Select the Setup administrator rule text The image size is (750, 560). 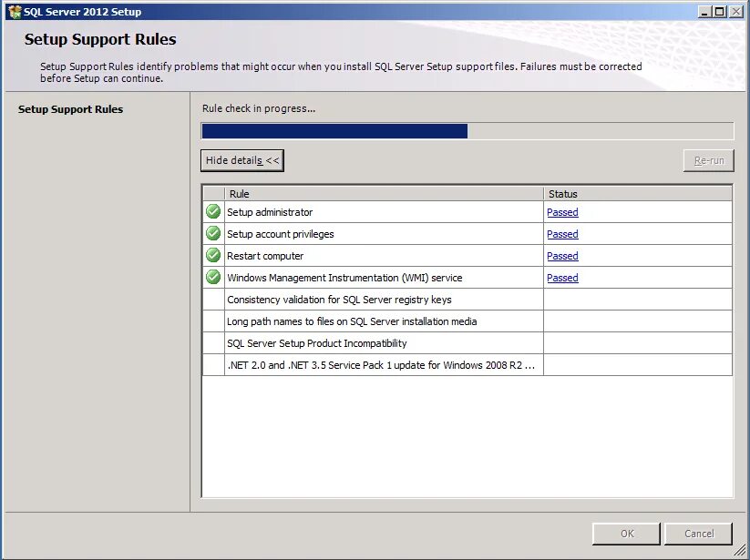point(270,212)
